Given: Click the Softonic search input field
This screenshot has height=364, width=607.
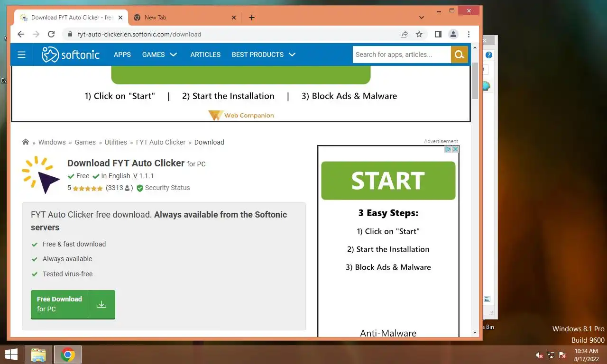Looking at the screenshot, I should click(402, 55).
